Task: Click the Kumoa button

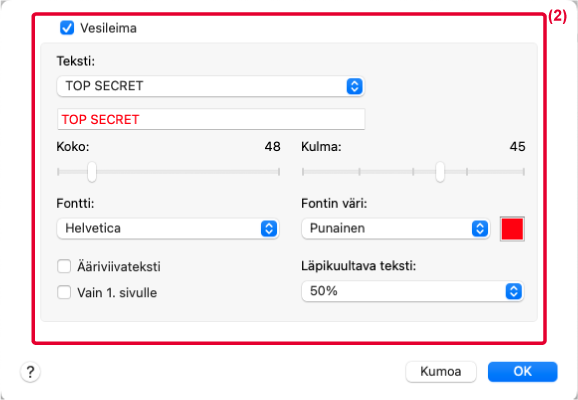Action: click(441, 372)
